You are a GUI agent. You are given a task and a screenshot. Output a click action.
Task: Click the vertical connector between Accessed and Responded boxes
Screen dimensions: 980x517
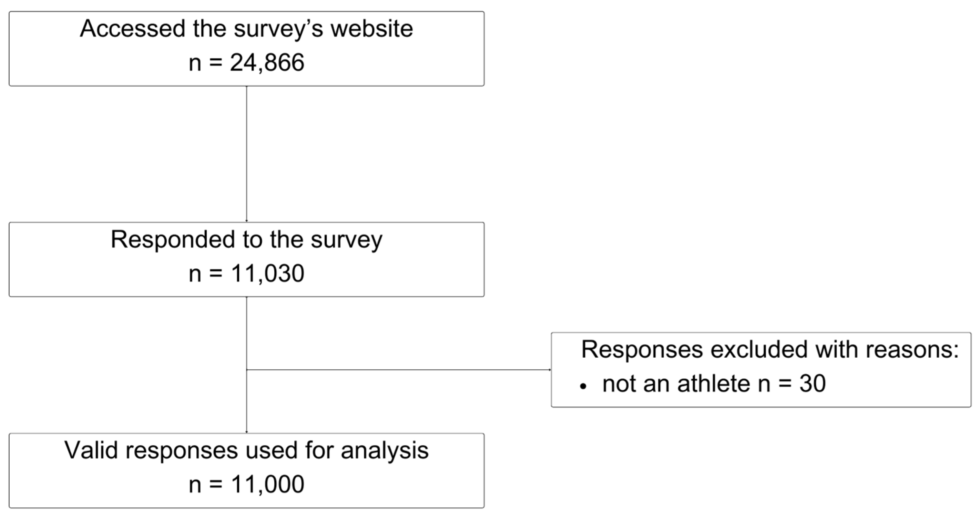[246, 152]
